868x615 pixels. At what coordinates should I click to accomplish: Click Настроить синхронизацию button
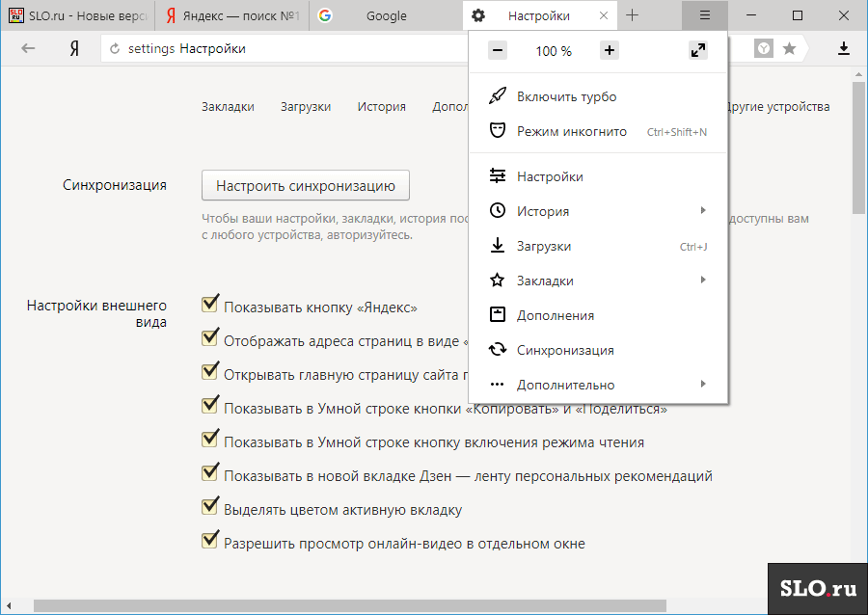point(306,185)
